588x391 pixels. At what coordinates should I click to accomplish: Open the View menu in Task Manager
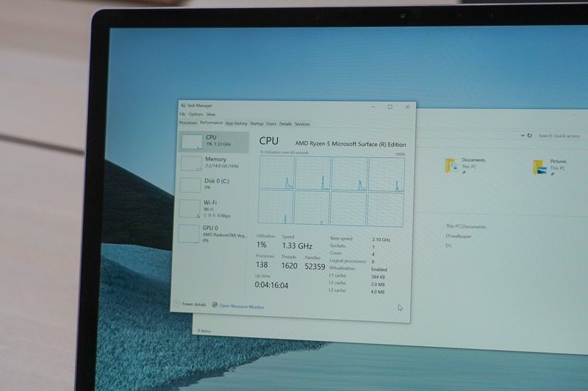click(211, 115)
